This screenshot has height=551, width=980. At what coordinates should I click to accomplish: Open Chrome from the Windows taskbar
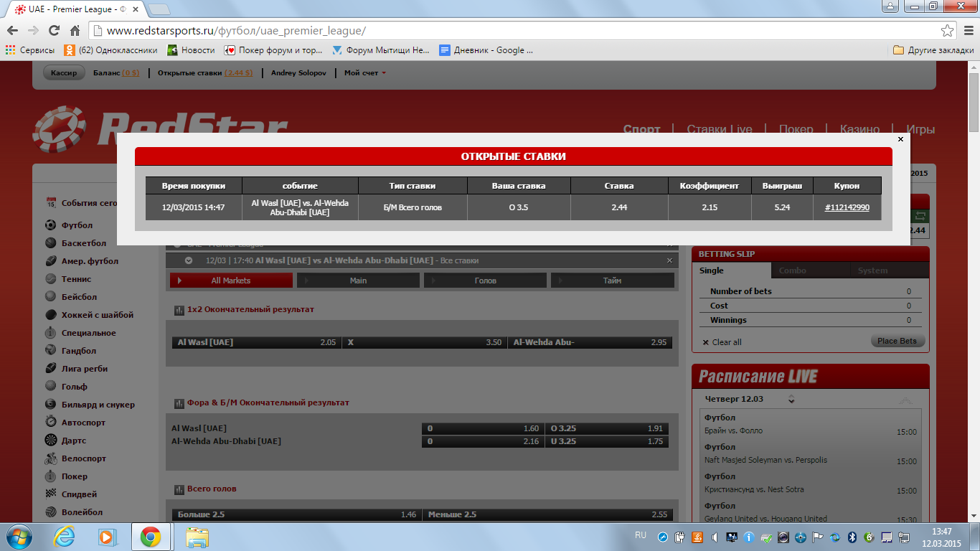(x=150, y=537)
